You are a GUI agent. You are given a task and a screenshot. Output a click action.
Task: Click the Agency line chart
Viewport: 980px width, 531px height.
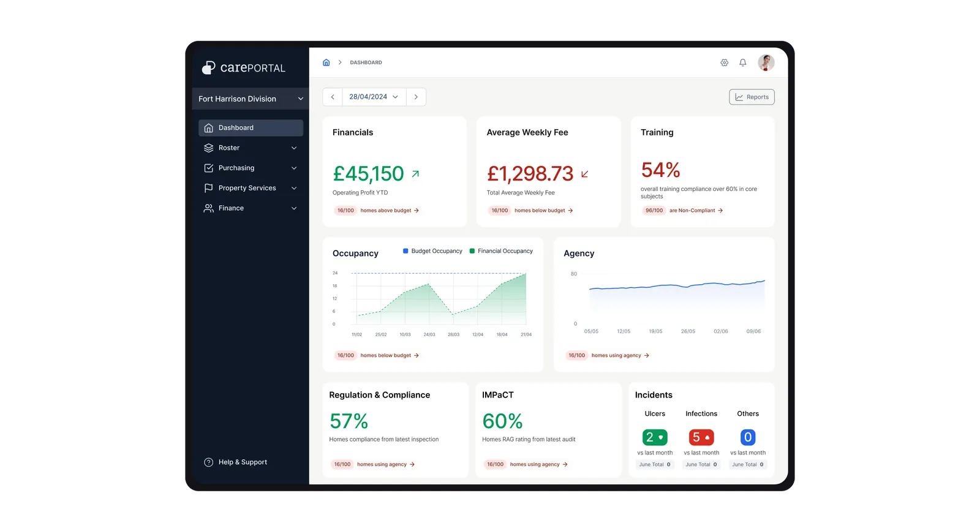[677, 299]
